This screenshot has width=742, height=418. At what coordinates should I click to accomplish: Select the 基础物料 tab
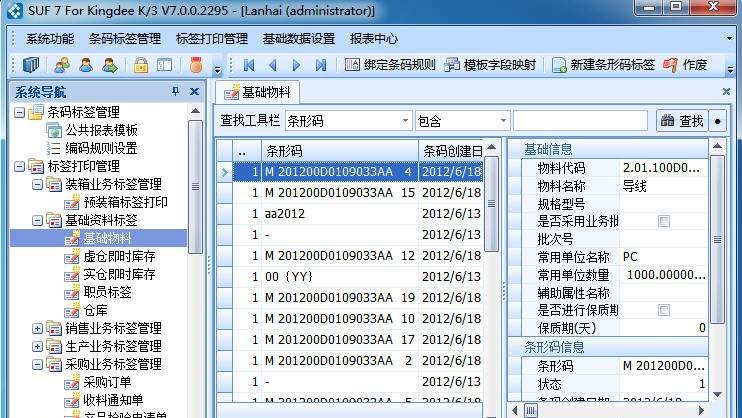257,92
